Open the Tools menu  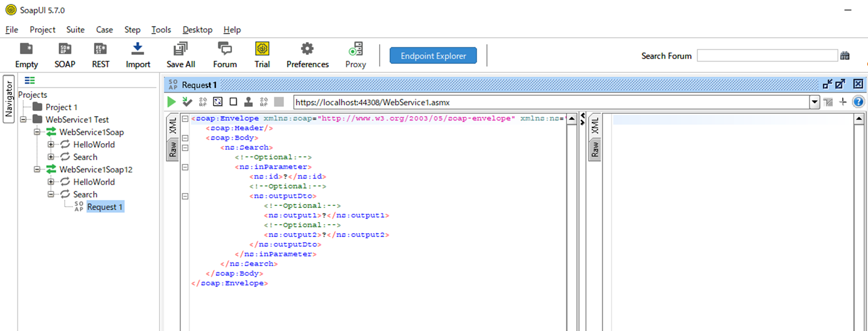(161, 30)
